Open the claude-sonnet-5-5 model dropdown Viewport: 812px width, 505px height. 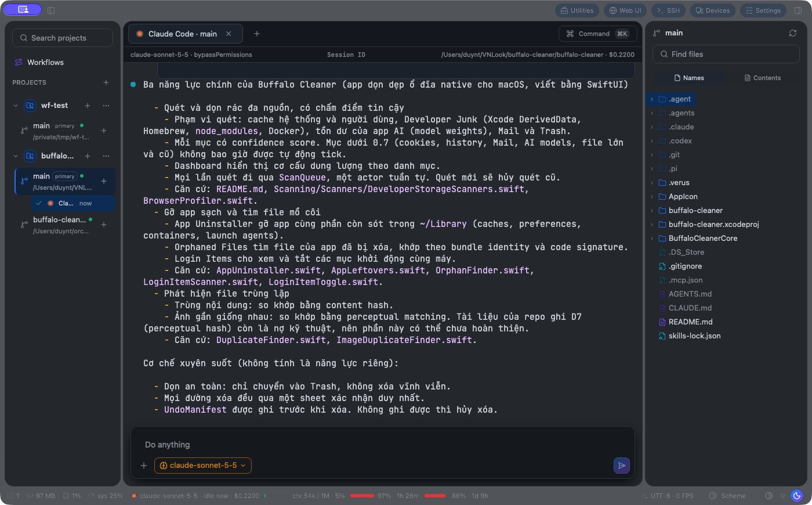(x=203, y=466)
